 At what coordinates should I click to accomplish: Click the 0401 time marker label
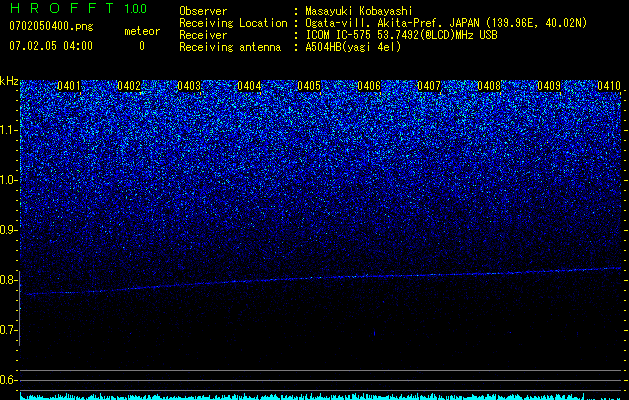point(69,86)
